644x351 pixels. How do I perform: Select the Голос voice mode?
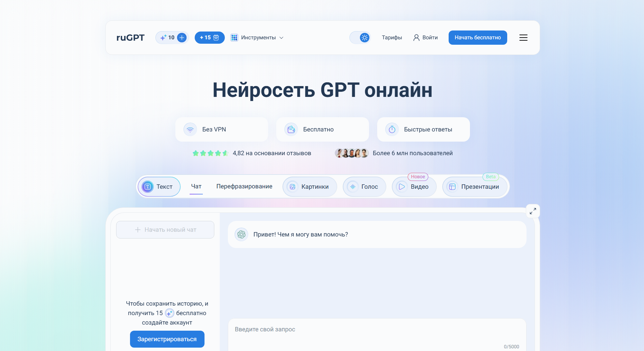click(364, 187)
